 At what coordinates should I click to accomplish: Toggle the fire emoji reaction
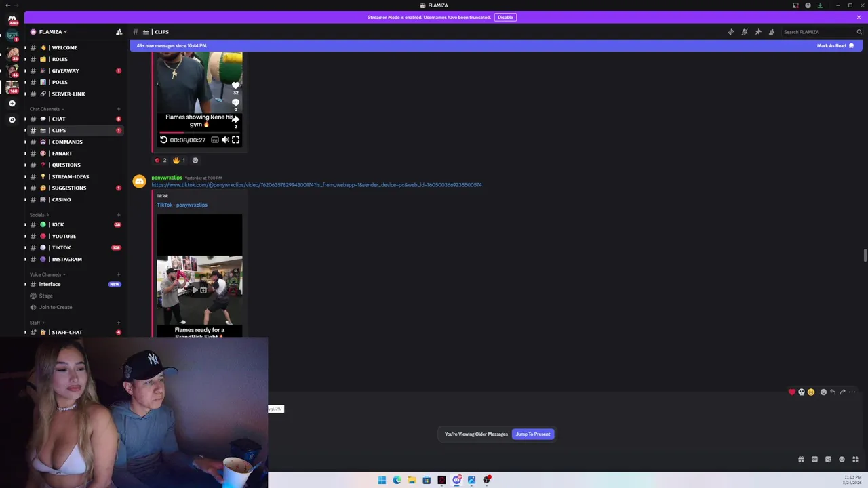tap(179, 160)
